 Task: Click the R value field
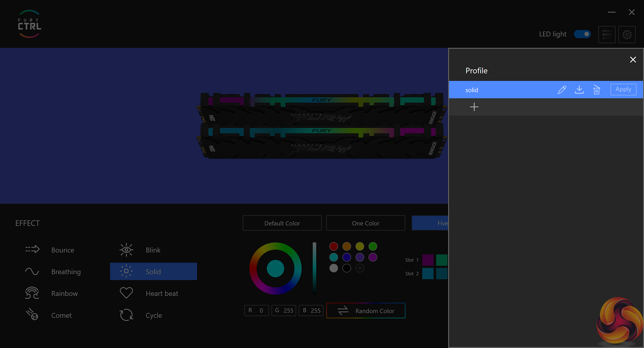256,310
